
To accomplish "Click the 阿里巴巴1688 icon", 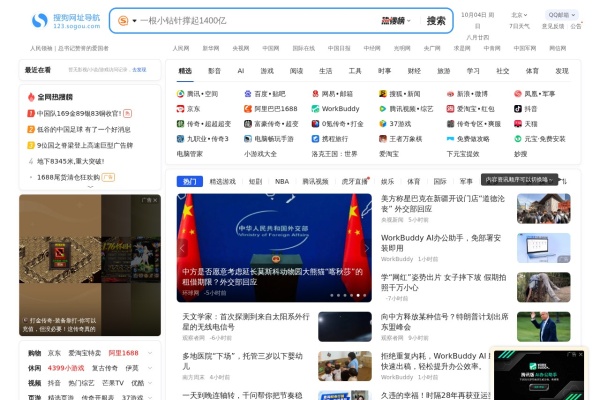I will pyautogui.click(x=248, y=109).
